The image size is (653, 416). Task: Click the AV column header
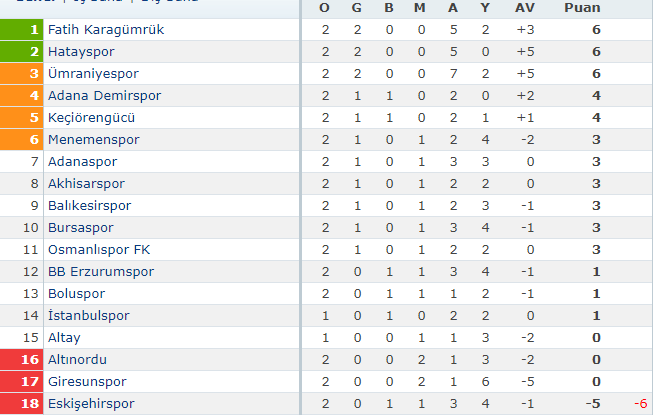click(524, 7)
